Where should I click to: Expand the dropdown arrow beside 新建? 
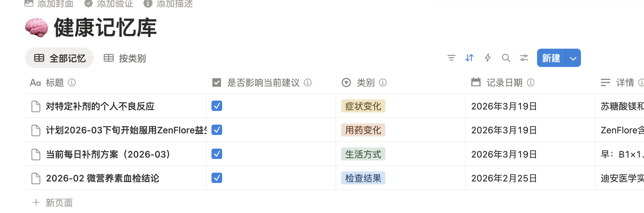point(573,58)
